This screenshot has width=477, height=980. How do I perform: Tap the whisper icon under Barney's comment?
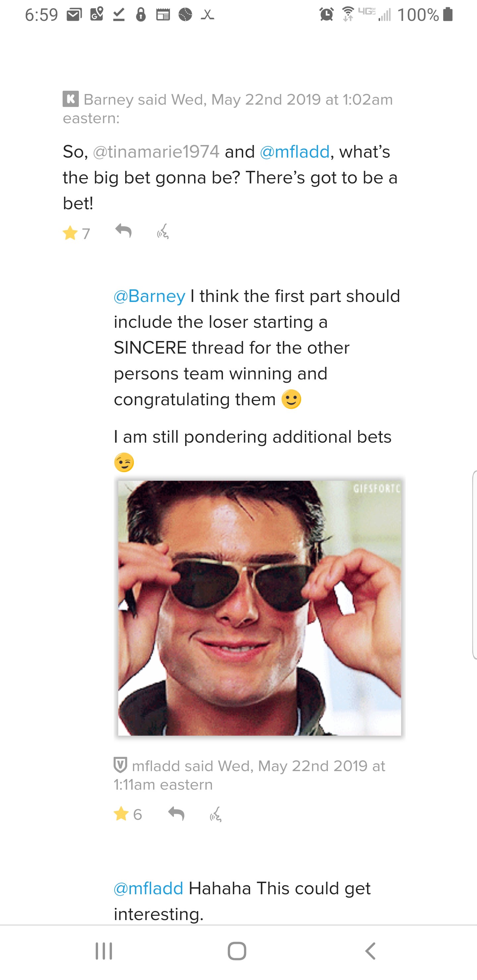pyautogui.click(x=163, y=231)
